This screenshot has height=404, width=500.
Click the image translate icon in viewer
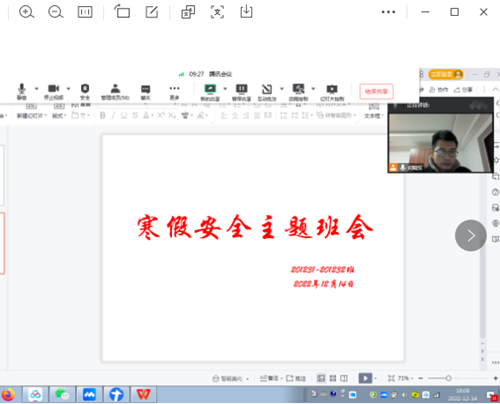[x=188, y=12]
